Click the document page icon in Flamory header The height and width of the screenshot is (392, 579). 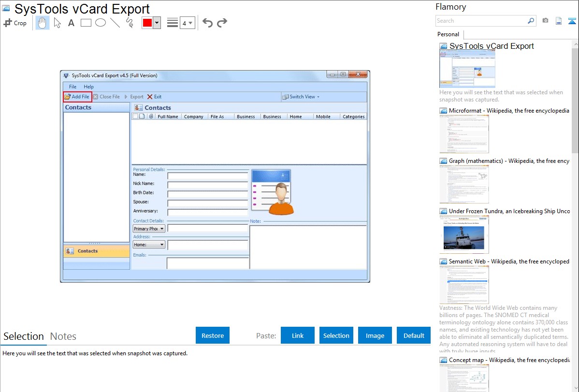click(559, 21)
